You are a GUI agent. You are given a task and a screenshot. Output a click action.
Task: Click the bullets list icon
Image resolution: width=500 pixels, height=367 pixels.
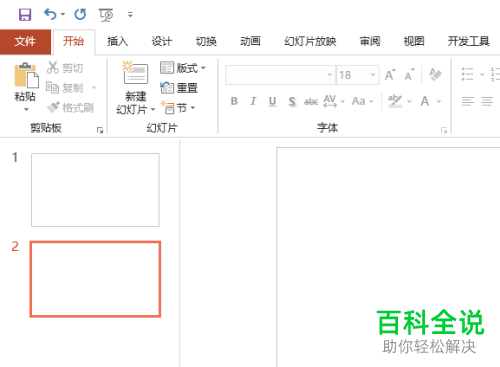pos(467,74)
